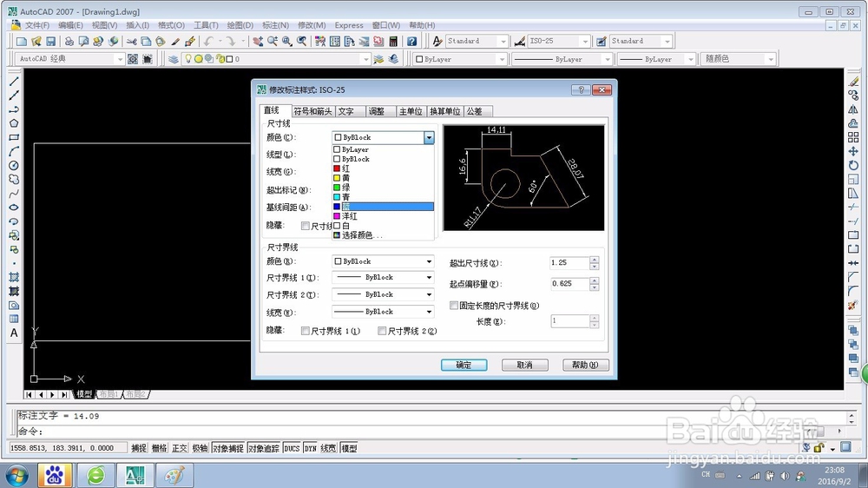Toggle hide 尺寸界线 1 checkbox
The image size is (868, 488).
(305, 331)
